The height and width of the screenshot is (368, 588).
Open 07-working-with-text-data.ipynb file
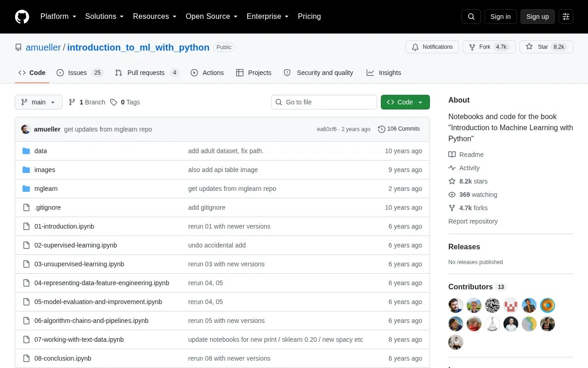(79, 339)
